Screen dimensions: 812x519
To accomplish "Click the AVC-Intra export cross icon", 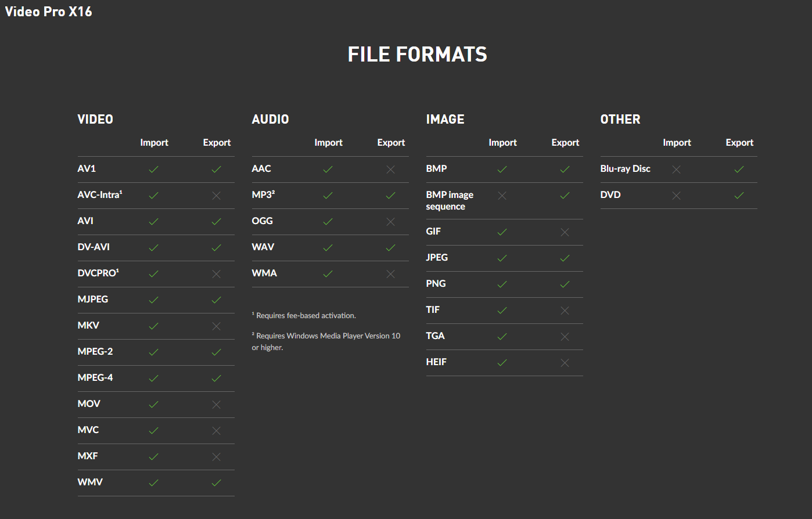I will (x=216, y=196).
